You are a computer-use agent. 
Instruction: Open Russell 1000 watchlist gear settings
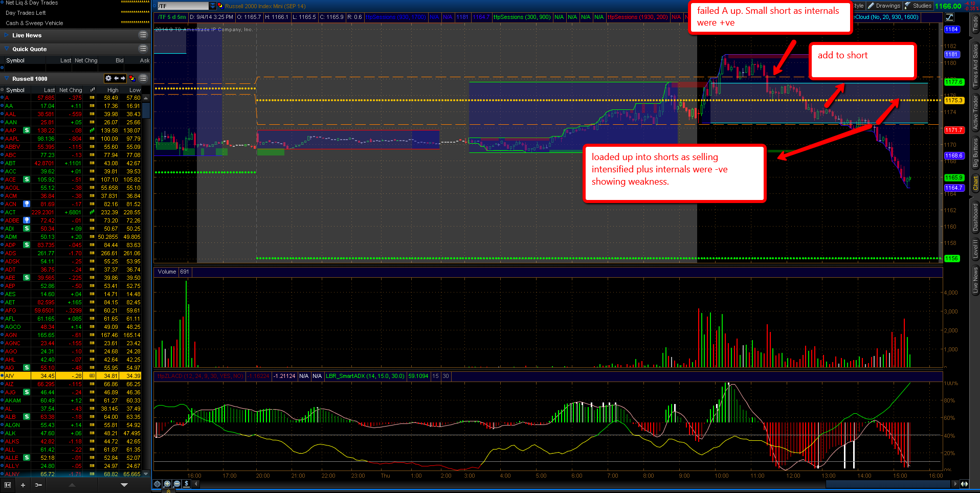(x=108, y=78)
